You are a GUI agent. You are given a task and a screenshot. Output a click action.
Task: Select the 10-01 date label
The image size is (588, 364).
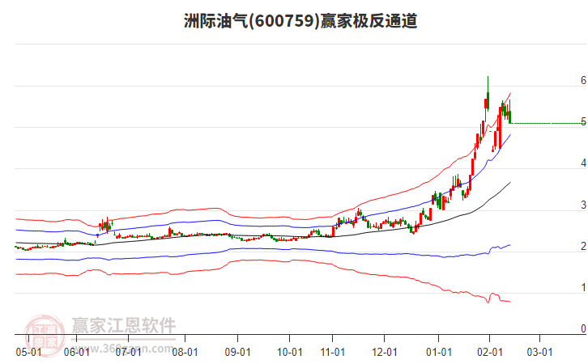pos(289,352)
